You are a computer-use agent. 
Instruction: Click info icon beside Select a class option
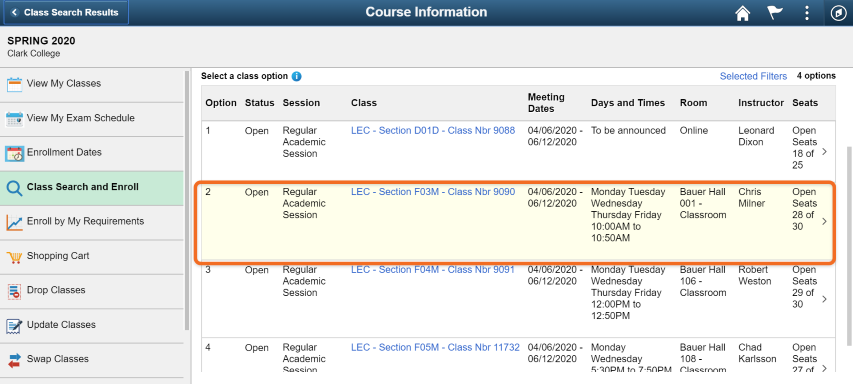[296, 77]
